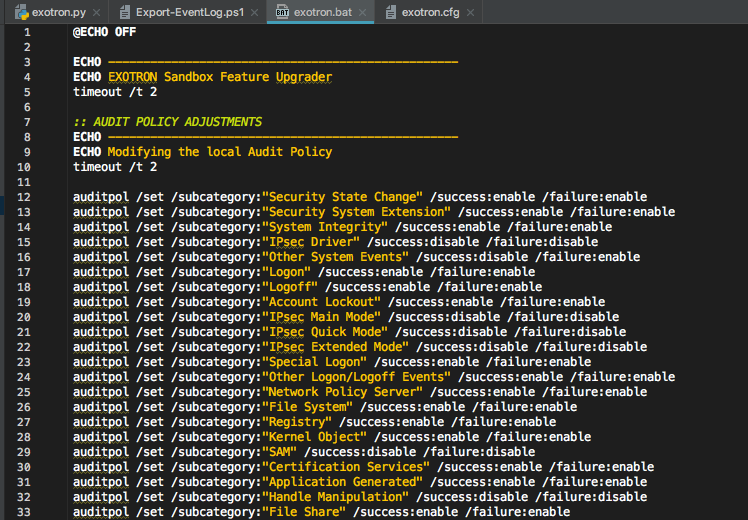This screenshot has width=748, height=520.
Task: Click "EXOTRON Sandbox Feature Upgrader" text
Action: (220, 77)
